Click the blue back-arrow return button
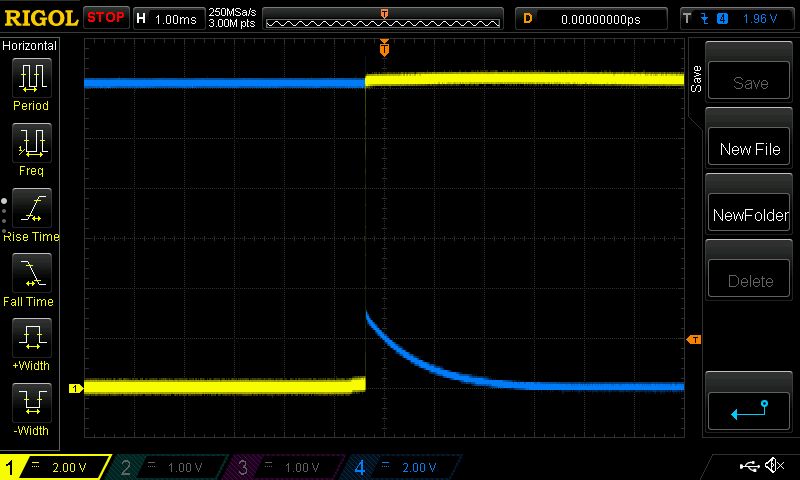The image size is (800, 480). (x=749, y=411)
